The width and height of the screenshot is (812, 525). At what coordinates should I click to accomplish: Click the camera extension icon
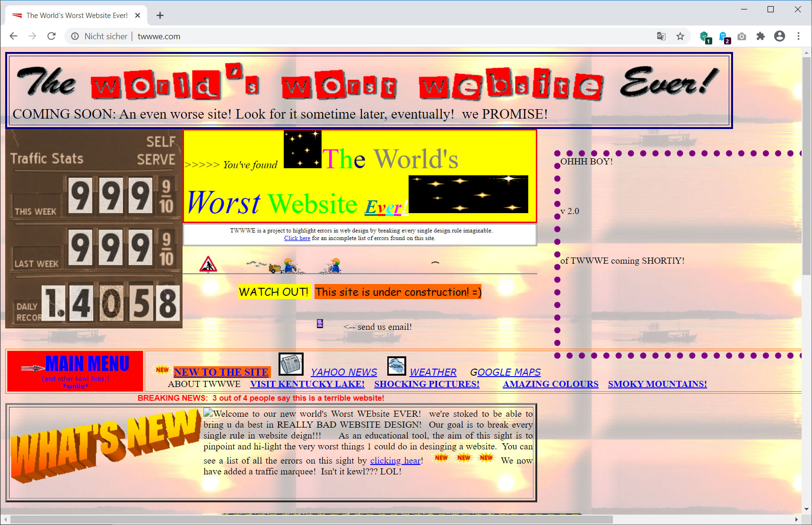pyautogui.click(x=742, y=36)
